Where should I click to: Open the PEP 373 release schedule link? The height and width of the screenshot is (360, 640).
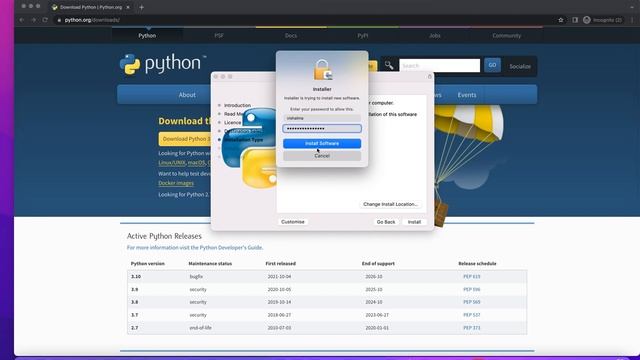(471, 328)
